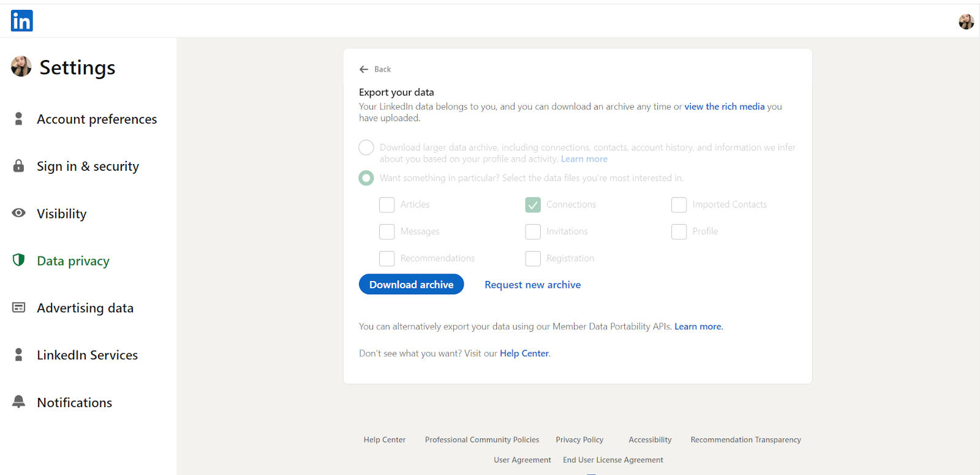The image size is (980, 475).
Task: Select the larger data archive radio option
Action: [x=366, y=148]
